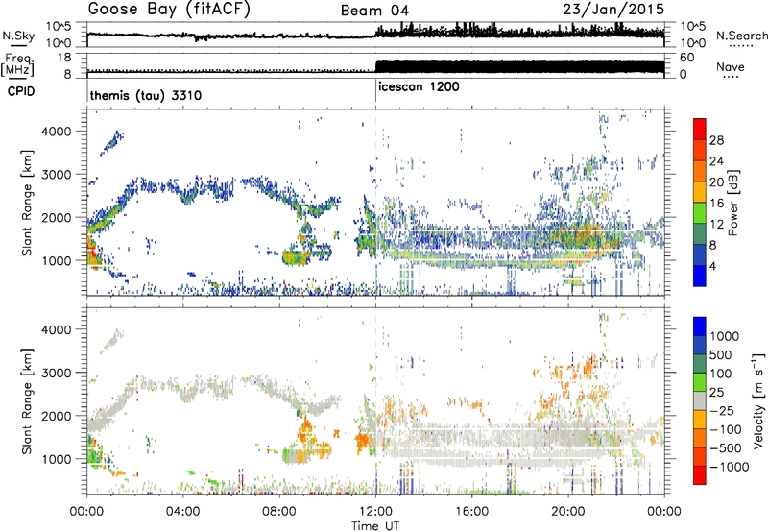Click the 'icescan 1200' program label
Image resolution: width=768 pixels, height=532 pixels.
[x=419, y=86]
